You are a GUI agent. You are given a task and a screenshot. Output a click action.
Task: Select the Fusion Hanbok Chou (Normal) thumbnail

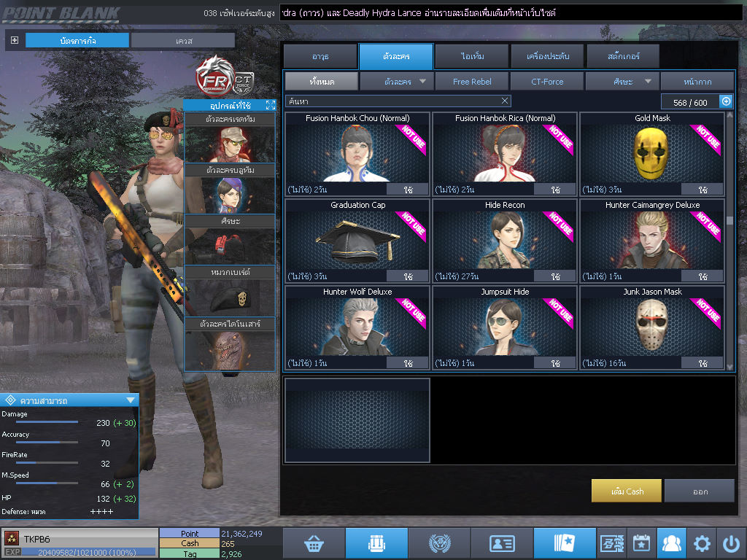357,153
